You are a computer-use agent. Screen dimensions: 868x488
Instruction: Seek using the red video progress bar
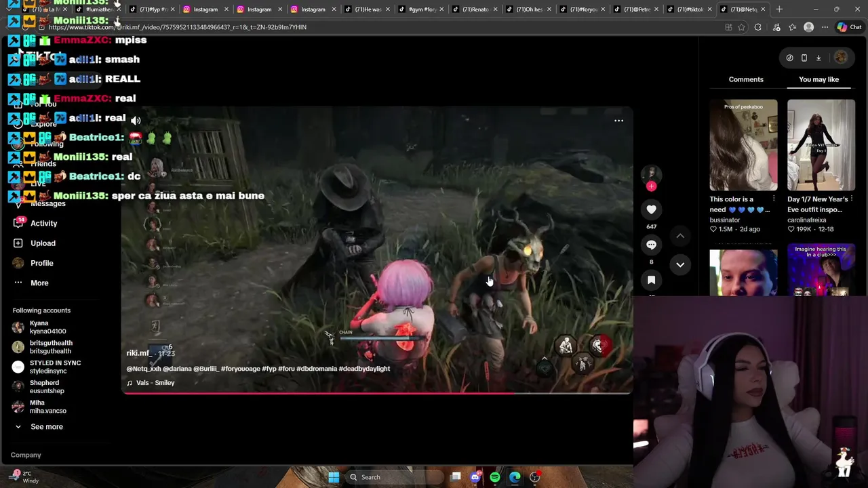click(x=376, y=392)
